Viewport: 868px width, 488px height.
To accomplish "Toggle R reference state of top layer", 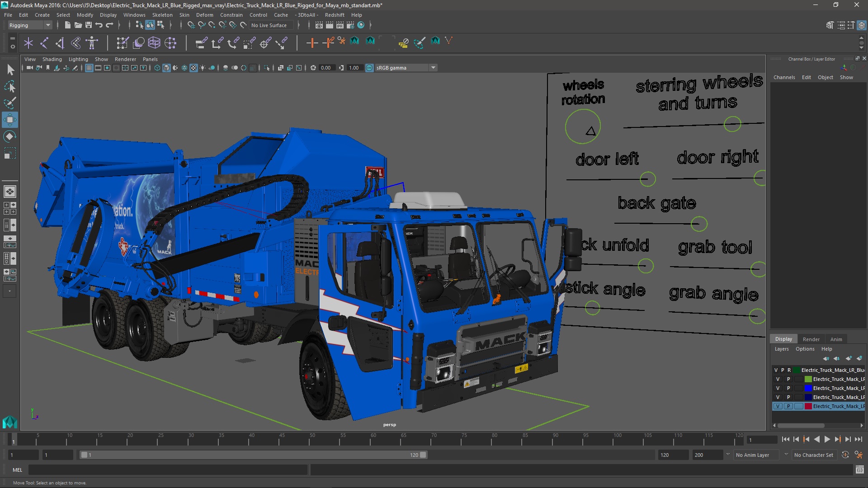I will (x=789, y=370).
